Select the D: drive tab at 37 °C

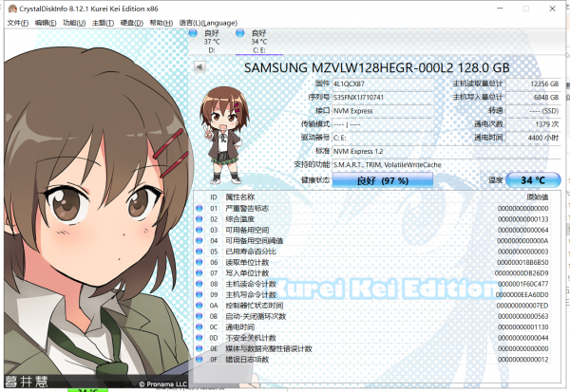click(212, 42)
